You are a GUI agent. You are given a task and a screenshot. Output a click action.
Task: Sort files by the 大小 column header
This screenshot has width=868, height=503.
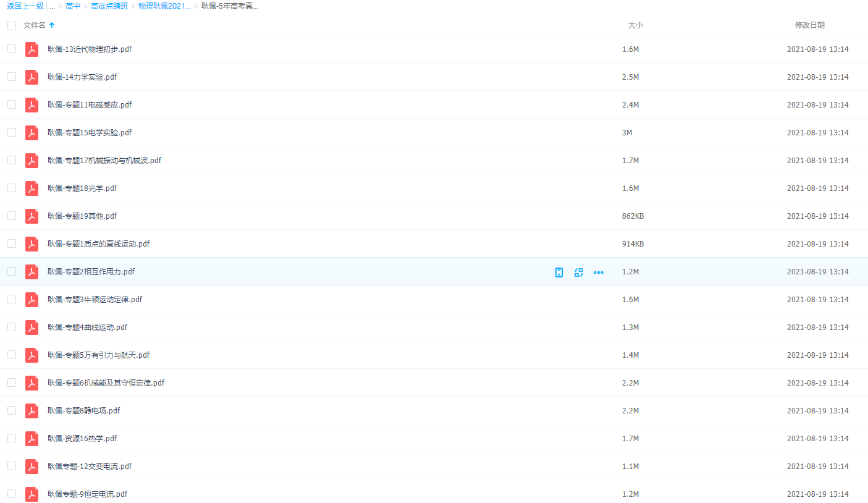(635, 25)
